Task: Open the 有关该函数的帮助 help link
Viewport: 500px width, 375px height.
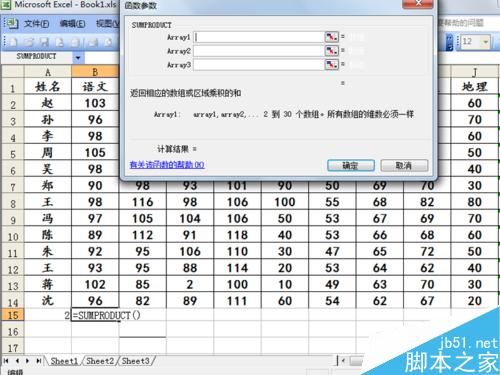Action: (167, 165)
